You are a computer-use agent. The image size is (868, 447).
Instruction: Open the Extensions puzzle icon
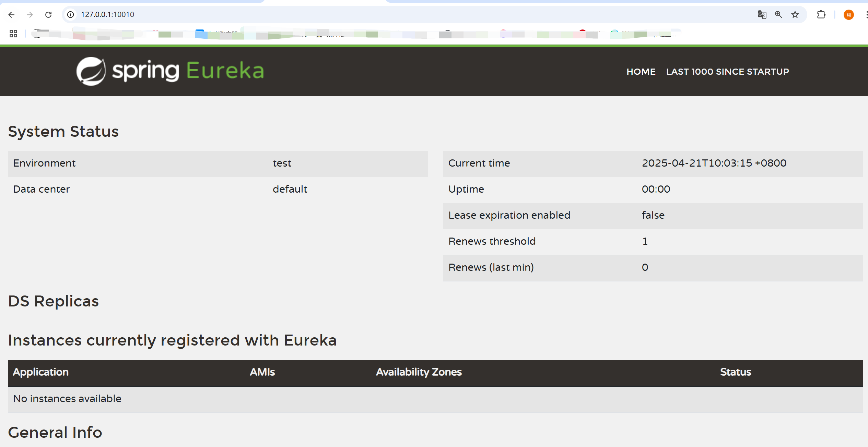pos(821,15)
